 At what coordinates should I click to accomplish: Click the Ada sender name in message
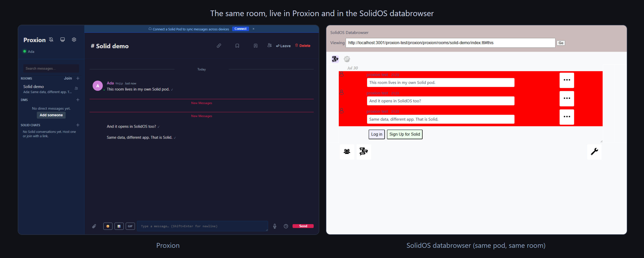pyautogui.click(x=110, y=83)
